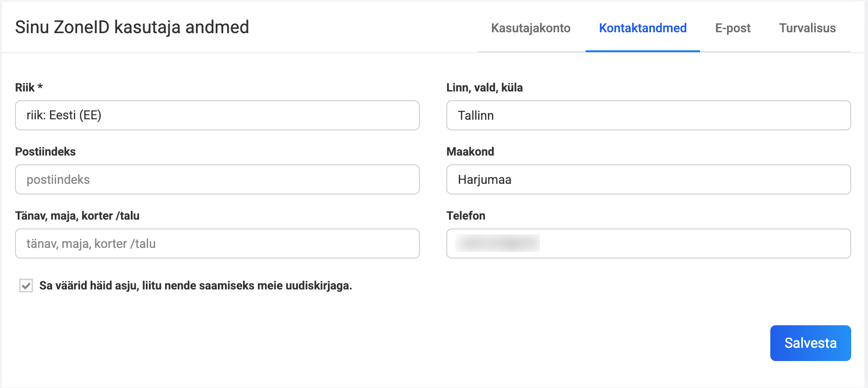This screenshot has width=868, height=388.
Task: Click the "Linn, vald, küla" label
Action: click(x=484, y=87)
